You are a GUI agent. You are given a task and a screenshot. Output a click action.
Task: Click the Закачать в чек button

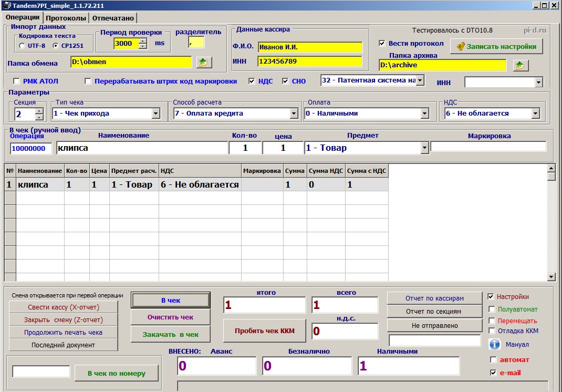point(171,334)
